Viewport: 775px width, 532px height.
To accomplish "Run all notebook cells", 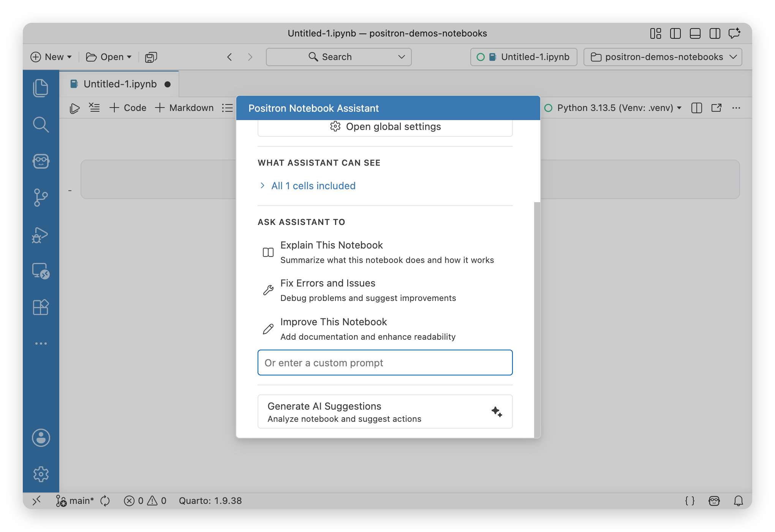I will [x=75, y=108].
